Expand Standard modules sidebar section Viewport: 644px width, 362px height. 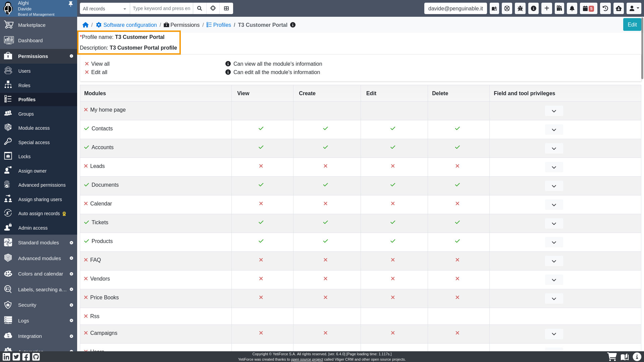[x=38, y=243]
